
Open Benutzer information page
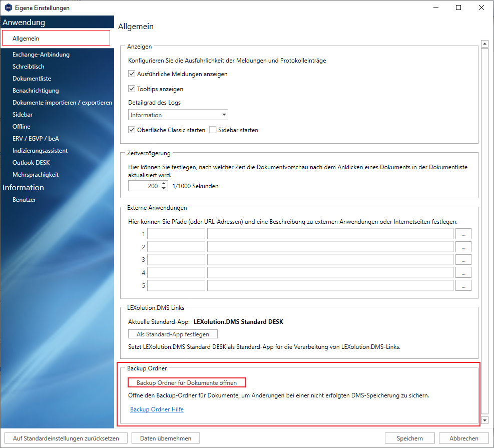[x=24, y=199]
